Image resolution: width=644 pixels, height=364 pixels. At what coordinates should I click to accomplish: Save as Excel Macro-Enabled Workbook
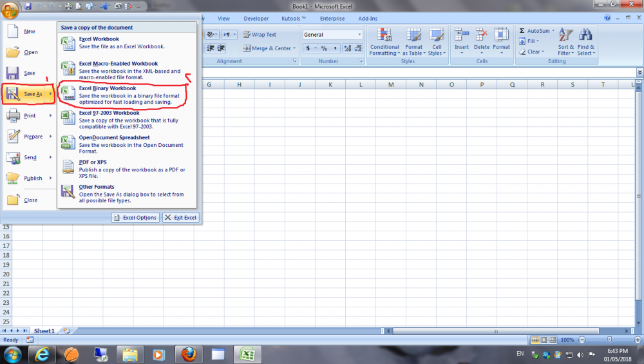pos(127,70)
